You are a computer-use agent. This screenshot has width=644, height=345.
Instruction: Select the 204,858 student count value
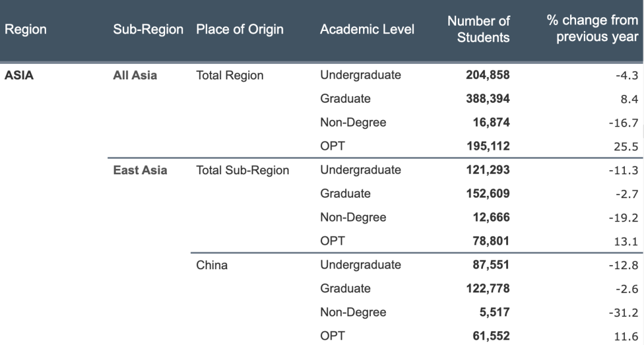[x=488, y=75]
